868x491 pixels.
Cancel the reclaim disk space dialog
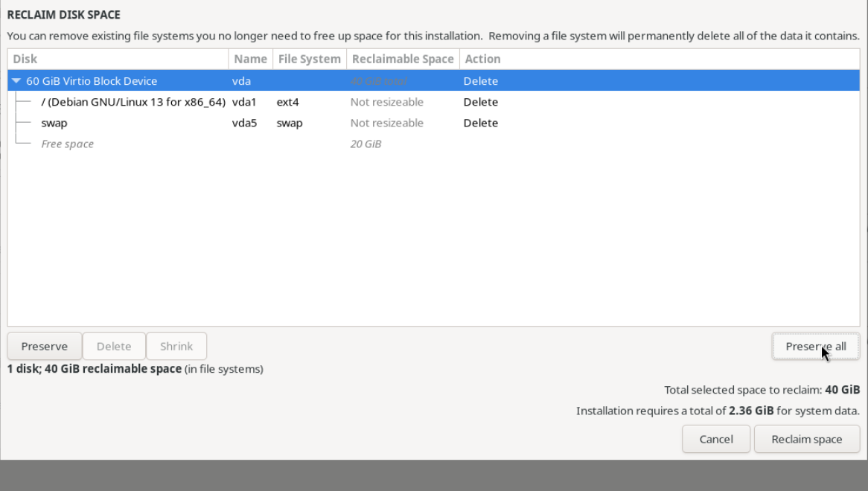[x=716, y=439]
